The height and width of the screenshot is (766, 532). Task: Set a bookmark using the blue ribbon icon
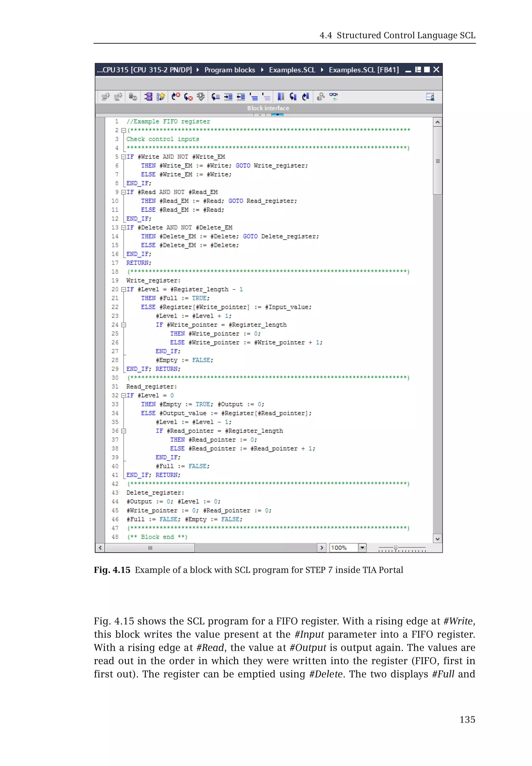[281, 97]
